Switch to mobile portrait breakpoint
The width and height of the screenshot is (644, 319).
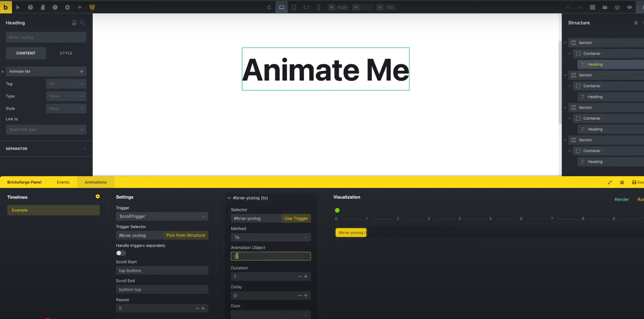point(318,7)
